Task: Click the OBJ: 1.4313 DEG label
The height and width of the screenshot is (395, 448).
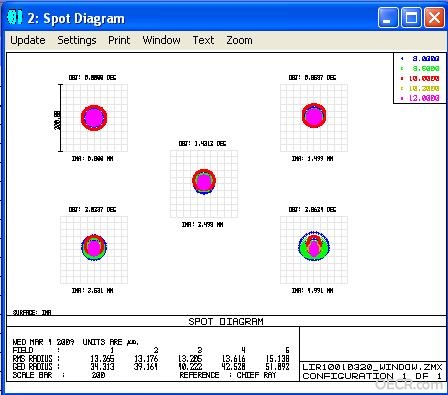Action: (202, 144)
